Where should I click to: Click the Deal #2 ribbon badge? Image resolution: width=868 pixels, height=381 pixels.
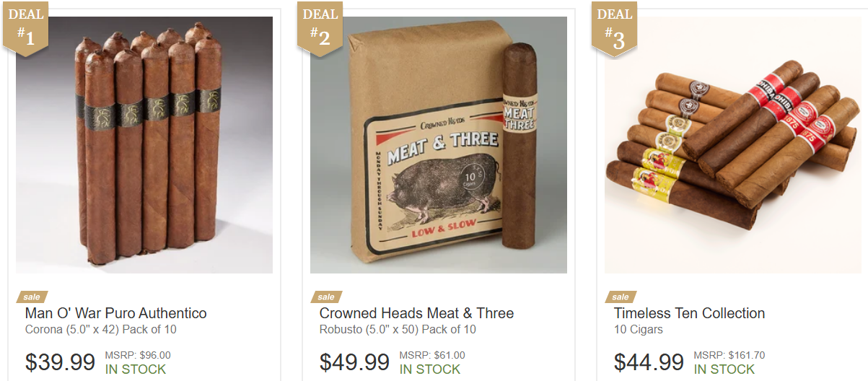tap(320, 27)
